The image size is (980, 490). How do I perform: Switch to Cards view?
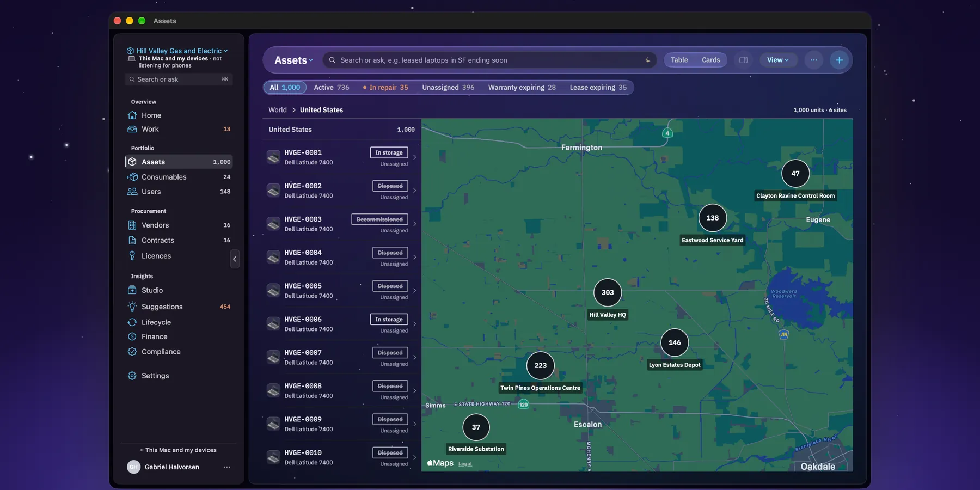(x=710, y=60)
